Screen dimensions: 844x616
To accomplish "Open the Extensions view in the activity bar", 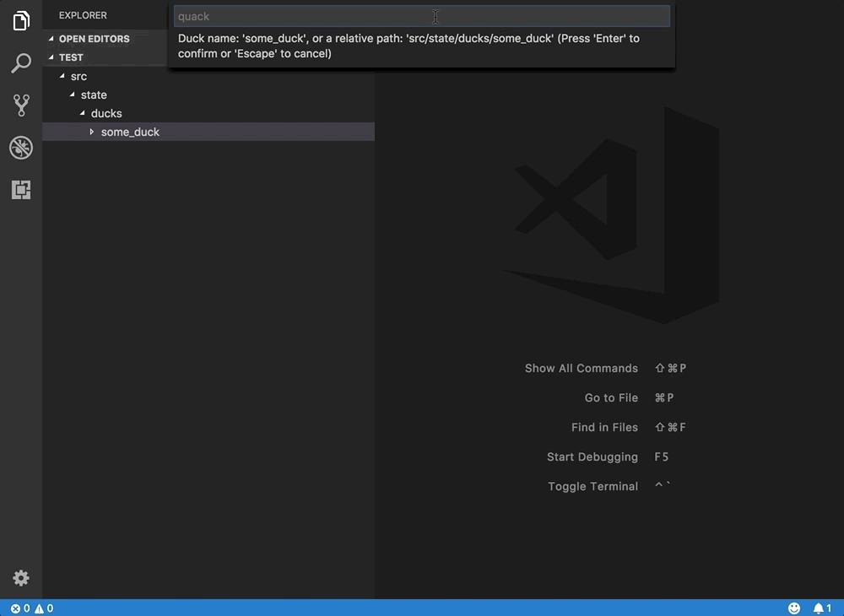I will [x=21, y=190].
